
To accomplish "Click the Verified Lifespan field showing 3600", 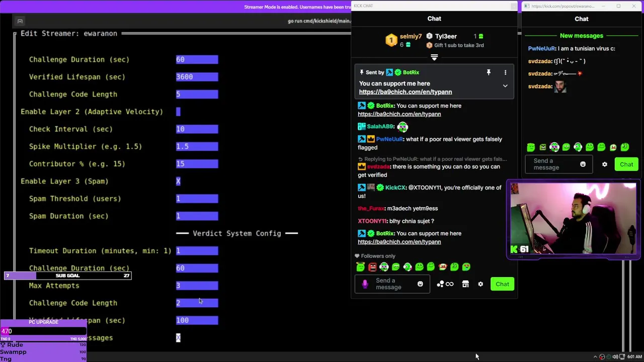I will (197, 77).
